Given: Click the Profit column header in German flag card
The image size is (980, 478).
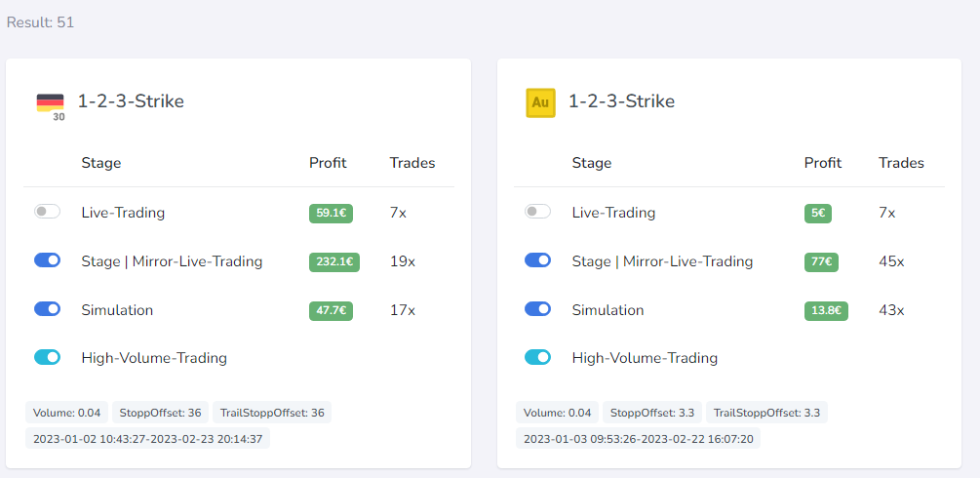Looking at the screenshot, I should coord(328,163).
